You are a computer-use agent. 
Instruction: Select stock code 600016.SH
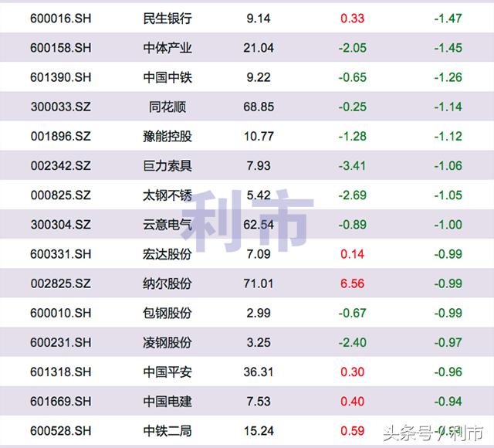(61, 19)
